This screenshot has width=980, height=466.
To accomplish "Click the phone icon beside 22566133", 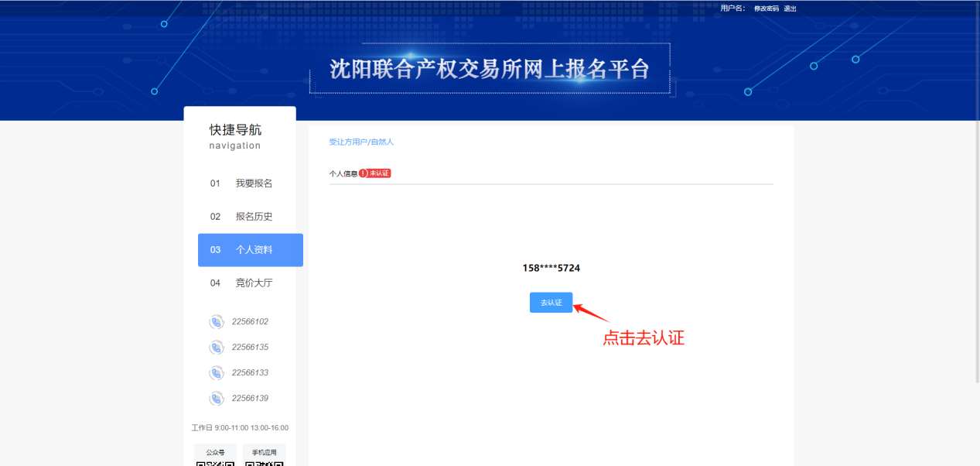I will point(217,373).
